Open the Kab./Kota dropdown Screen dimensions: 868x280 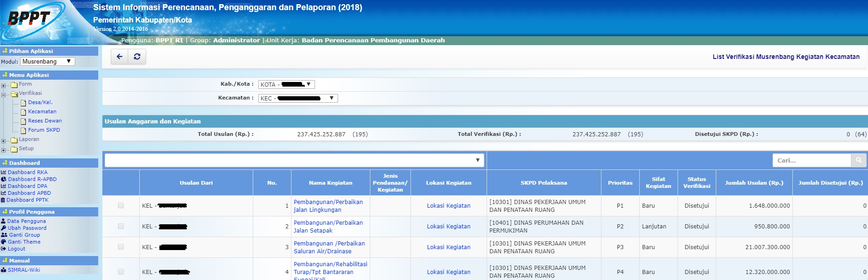pyautogui.click(x=286, y=84)
